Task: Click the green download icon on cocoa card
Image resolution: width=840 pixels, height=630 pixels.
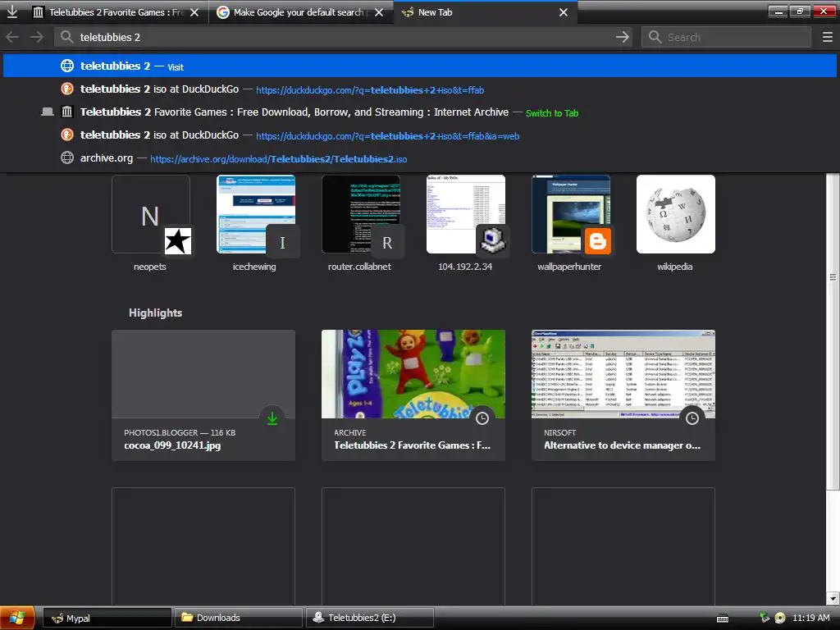Action: (272, 418)
